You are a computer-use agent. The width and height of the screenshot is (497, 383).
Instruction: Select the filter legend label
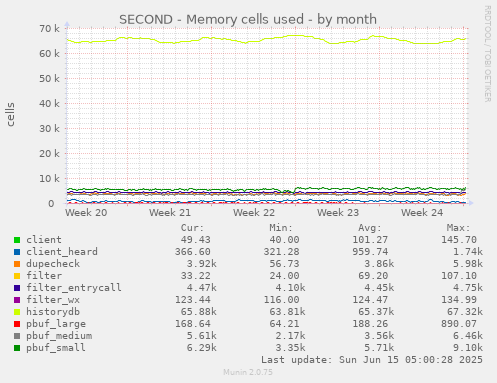click(44, 276)
